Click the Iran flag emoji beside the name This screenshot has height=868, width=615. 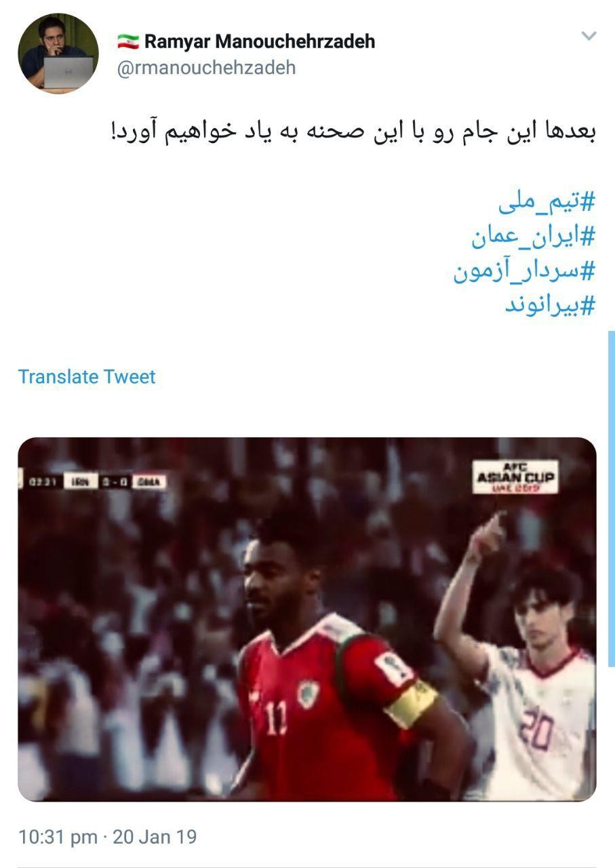128,41
